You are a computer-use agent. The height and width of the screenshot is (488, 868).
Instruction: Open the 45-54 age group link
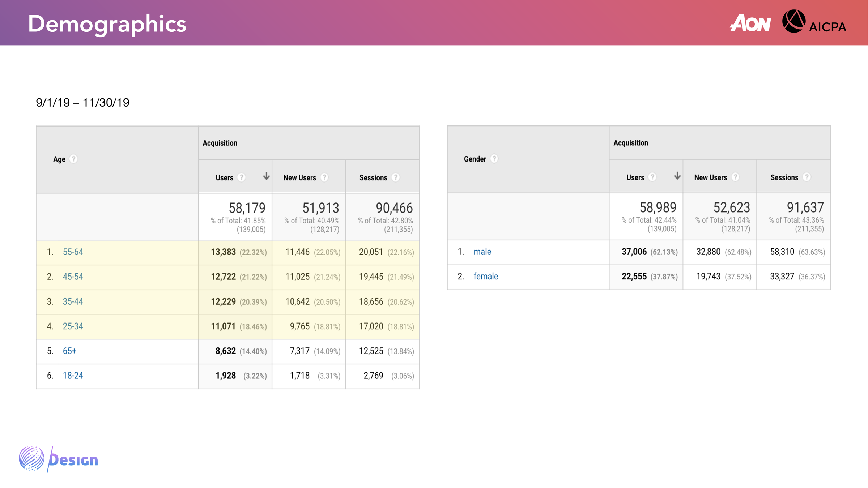(x=73, y=277)
